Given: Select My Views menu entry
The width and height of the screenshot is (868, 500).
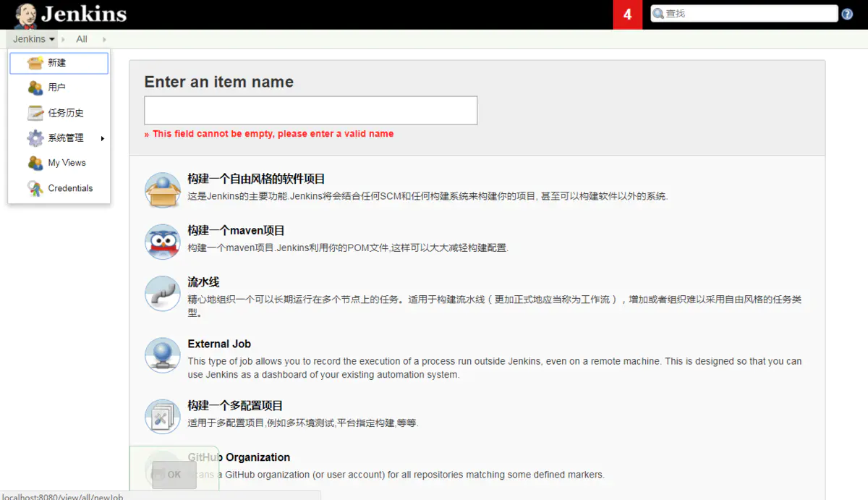Looking at the screenshot, I should (59, 163).
